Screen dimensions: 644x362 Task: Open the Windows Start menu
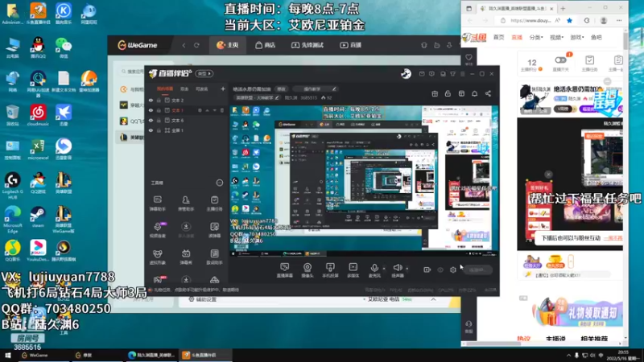tap(7, 356)
